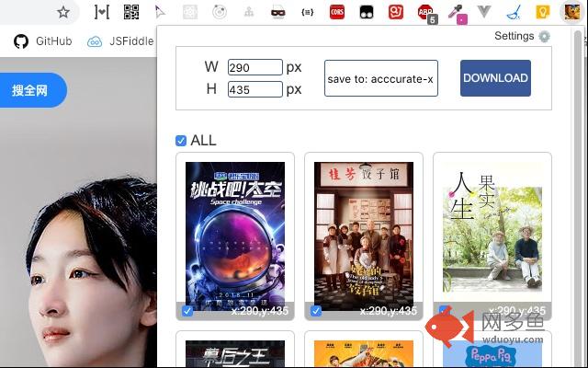588x368 pixels.
Task: Select the 挑战吧!太空 poster thumbnail
Action: point(235,236)
